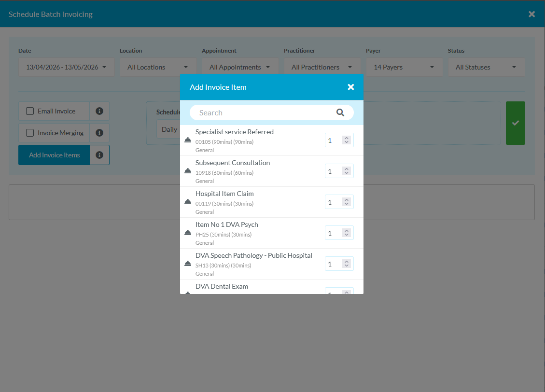Decrease quantity for Subsequent Consultation

point(347,173)
